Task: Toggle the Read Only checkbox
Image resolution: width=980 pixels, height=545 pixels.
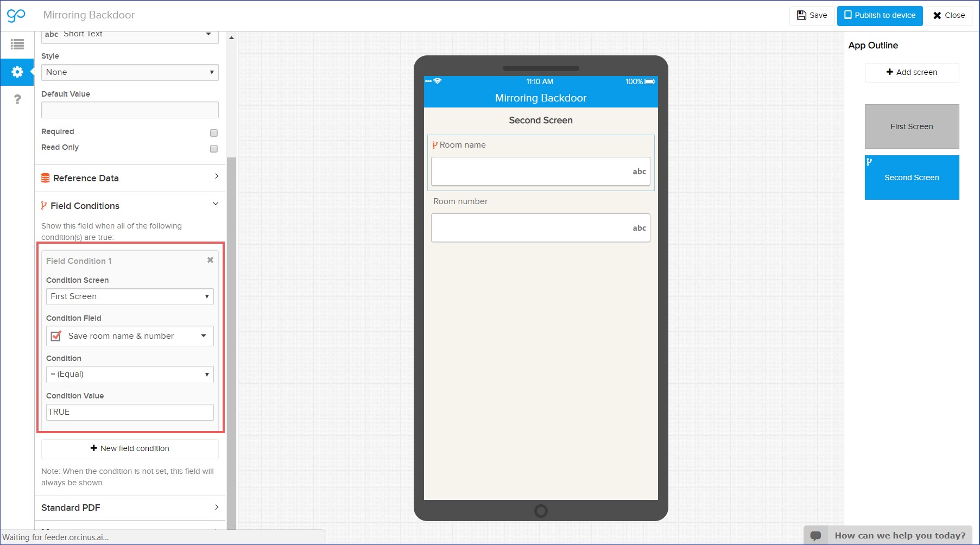Action: [x=214, y=149]
